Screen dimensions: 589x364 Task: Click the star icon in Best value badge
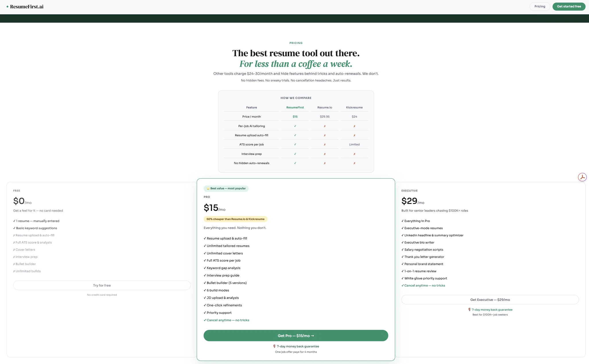(208, 188)
